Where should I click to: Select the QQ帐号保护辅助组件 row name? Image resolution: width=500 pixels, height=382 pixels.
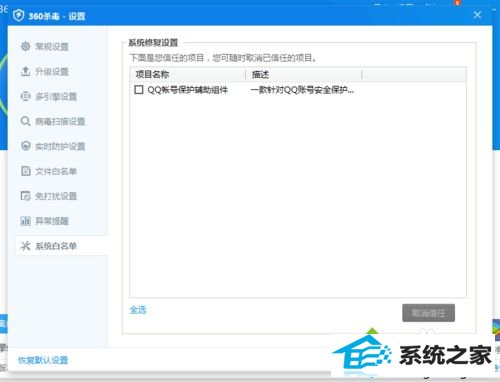pyautogui.click(x=188, y=90)
